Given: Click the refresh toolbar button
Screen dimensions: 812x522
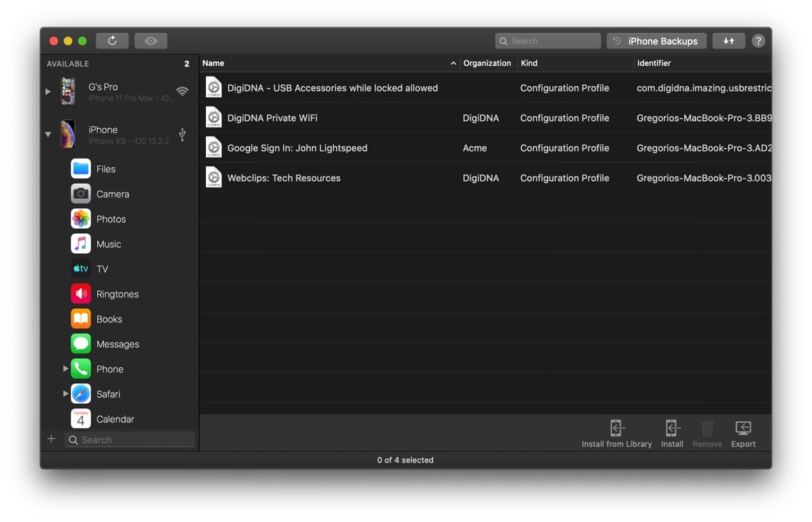Looking at the screenshot, I should click(112, 41).
